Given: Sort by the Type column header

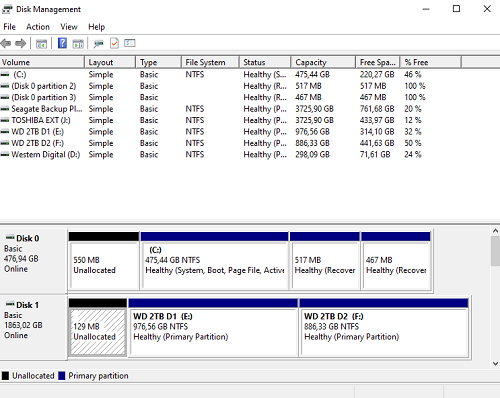Looking at the screenshot, I should pos(159,62).
